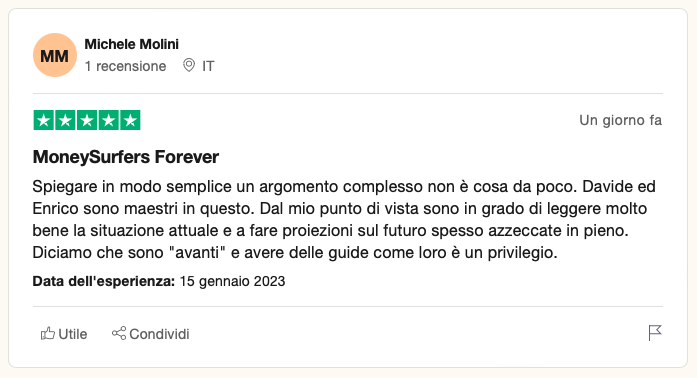The width and height of the screenshot is (697, 378).
Task: Click the first green star
Action: (44, 120)
